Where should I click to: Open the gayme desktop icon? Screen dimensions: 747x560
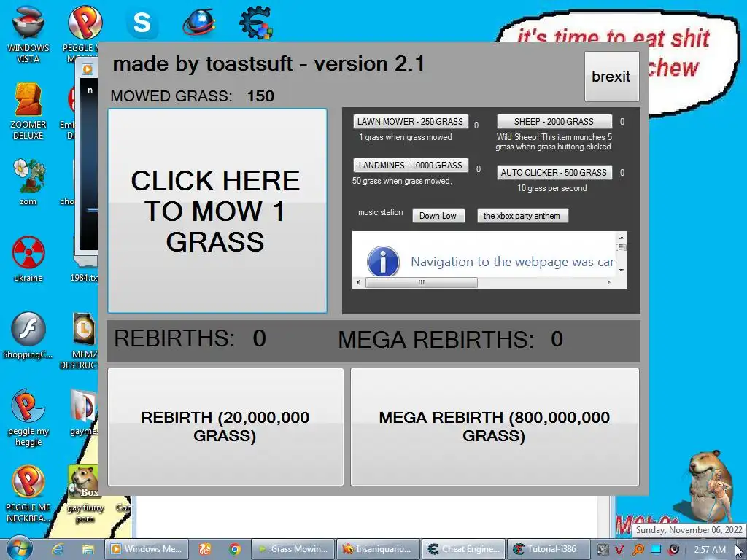(84, 413)
